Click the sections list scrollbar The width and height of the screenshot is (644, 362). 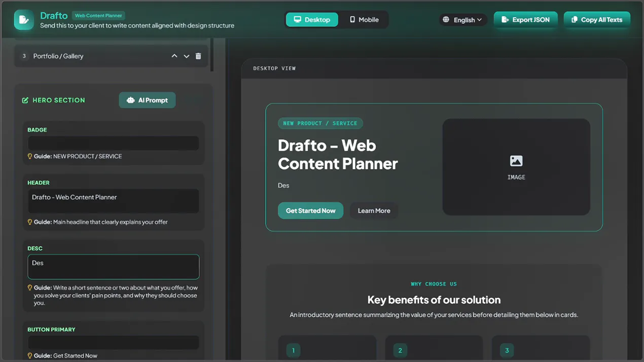point(212,55)
